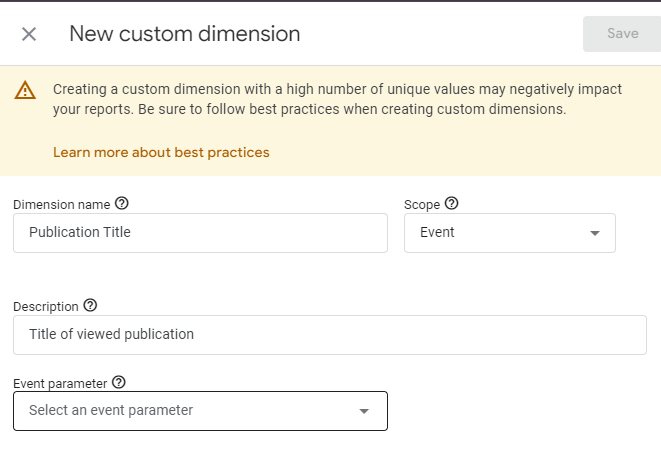Click the Scope label text

[x=422, y=205]
